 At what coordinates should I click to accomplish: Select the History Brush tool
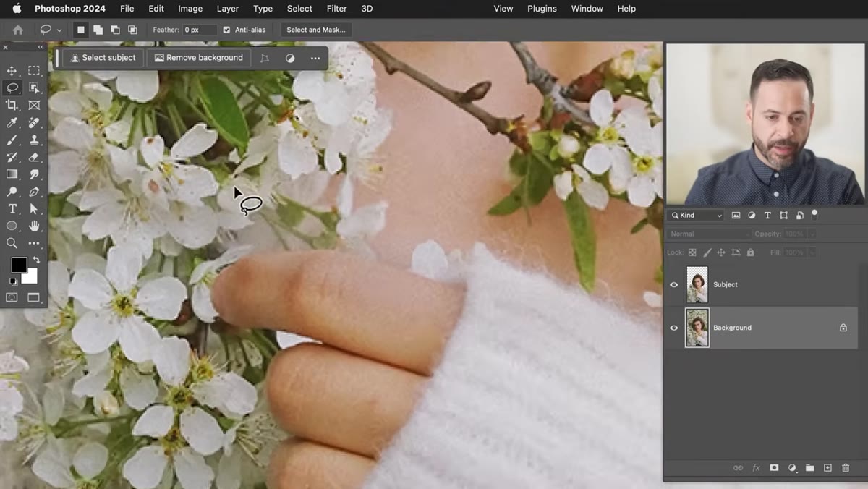click(x=12, y=157)
